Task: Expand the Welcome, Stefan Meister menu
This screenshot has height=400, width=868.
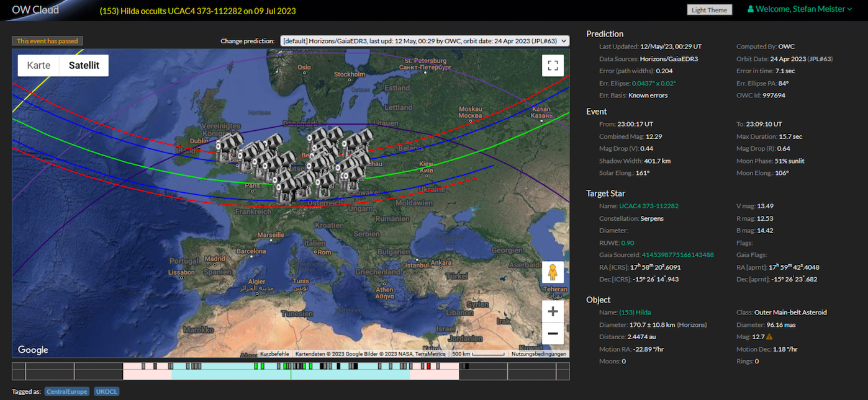Action: (x=804, y=9)
